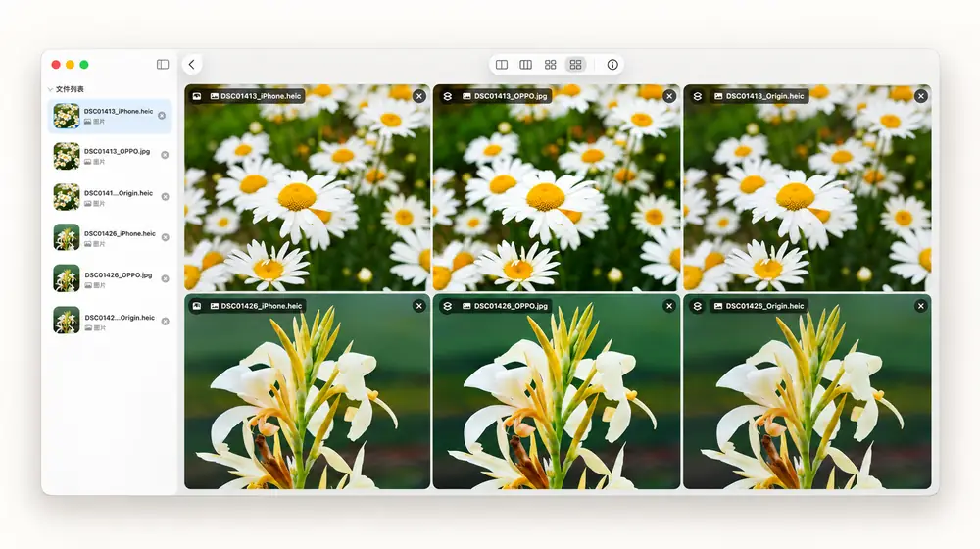Click the red close window button
980x549 pixels.
[x=56, y=65]
